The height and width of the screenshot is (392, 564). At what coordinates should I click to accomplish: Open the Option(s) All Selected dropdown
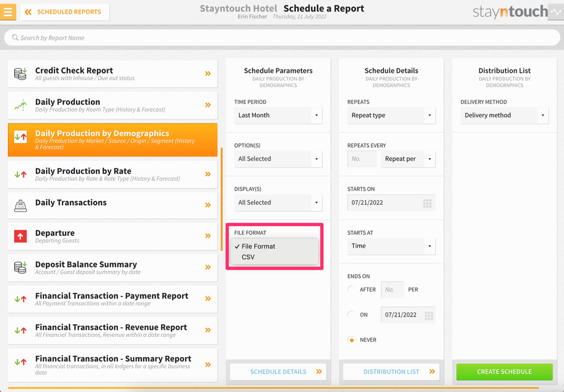278,159
